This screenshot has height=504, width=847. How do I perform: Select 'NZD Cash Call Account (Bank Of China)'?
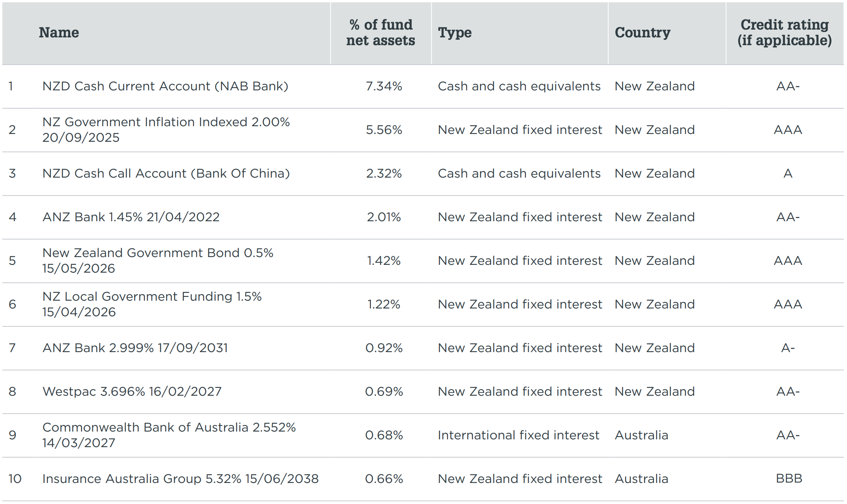pyautogui.click(x=166, y=173)
